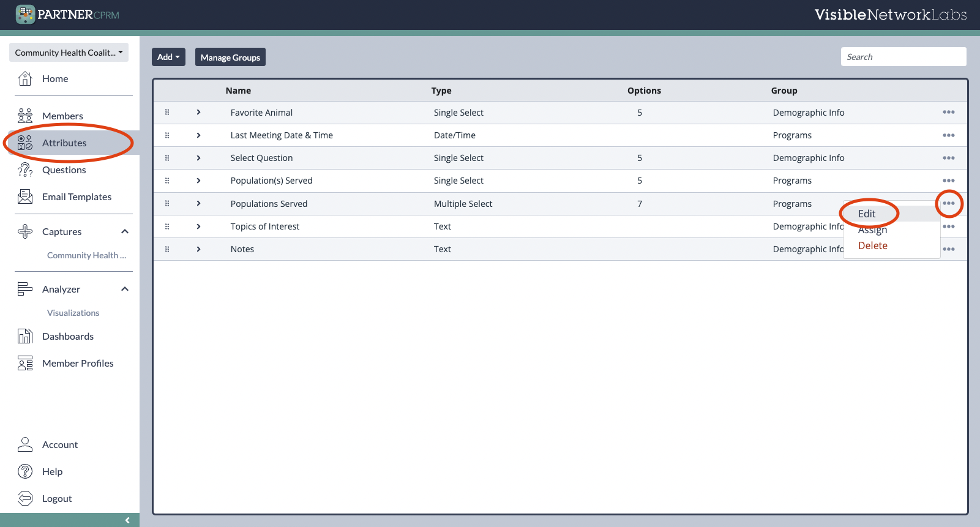Click into the Search field
The height and width of the screenshot is (527, 980).
[903, 57]
